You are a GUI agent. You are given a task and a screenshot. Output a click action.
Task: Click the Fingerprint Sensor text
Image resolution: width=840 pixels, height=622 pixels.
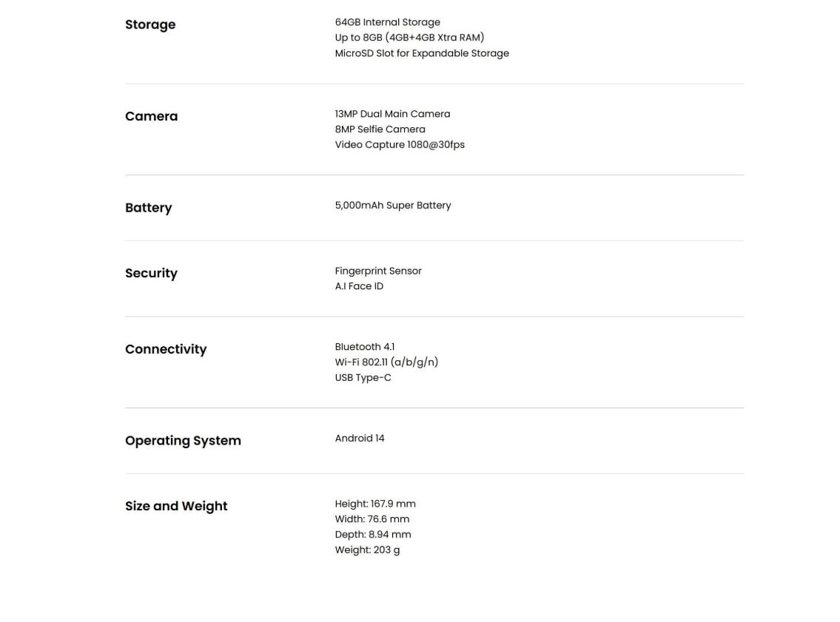pyautogui.click(x=378, y=271)
